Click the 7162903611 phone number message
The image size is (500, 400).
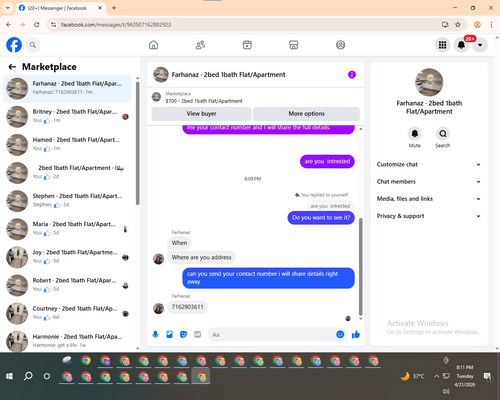187,307
